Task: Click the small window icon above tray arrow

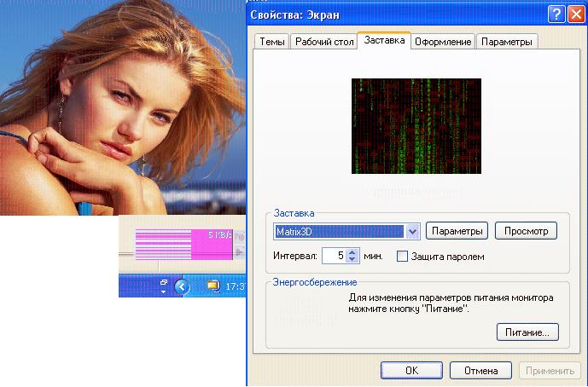Action: click(164, 282)
